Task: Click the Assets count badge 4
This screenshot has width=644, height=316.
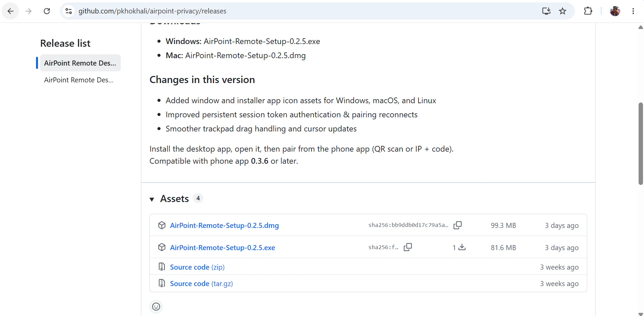Action: tap(198, 198)
